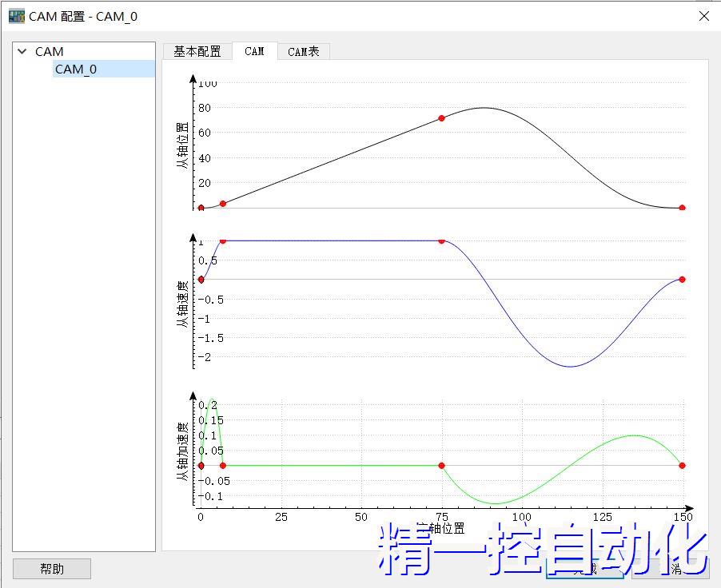Viewport: 721px width, 588px height.
Task: Click velocity curve start point at master 0
Action: tap(201, 280)
